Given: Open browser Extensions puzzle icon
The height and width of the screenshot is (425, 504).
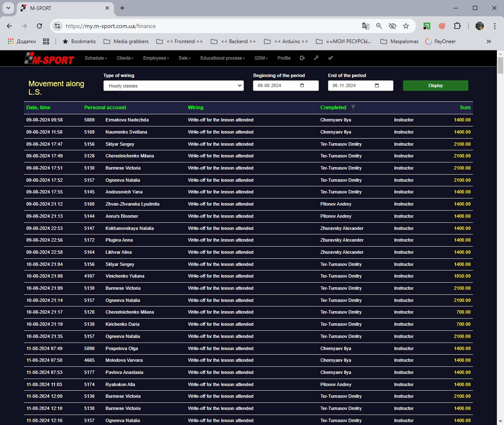Looking at the screenshot, I should (457, 26).
